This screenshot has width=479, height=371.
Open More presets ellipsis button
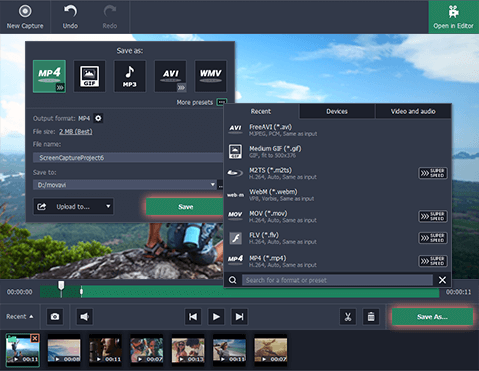(221, 102)
